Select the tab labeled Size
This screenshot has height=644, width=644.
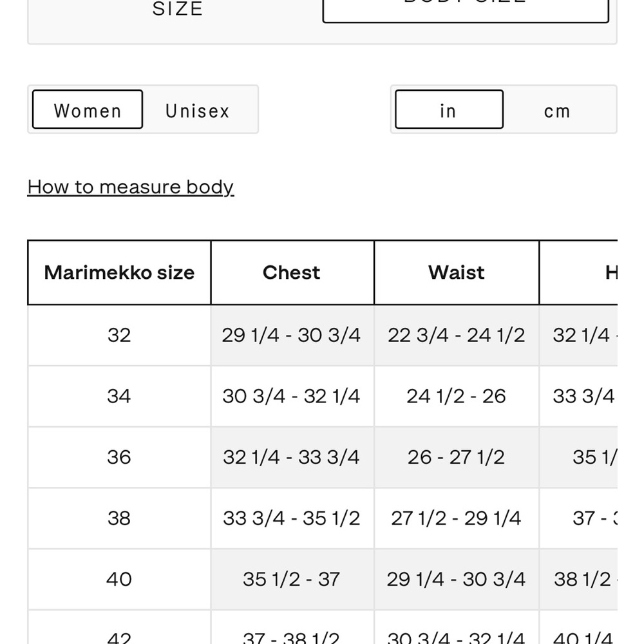[x=178, y=8]
